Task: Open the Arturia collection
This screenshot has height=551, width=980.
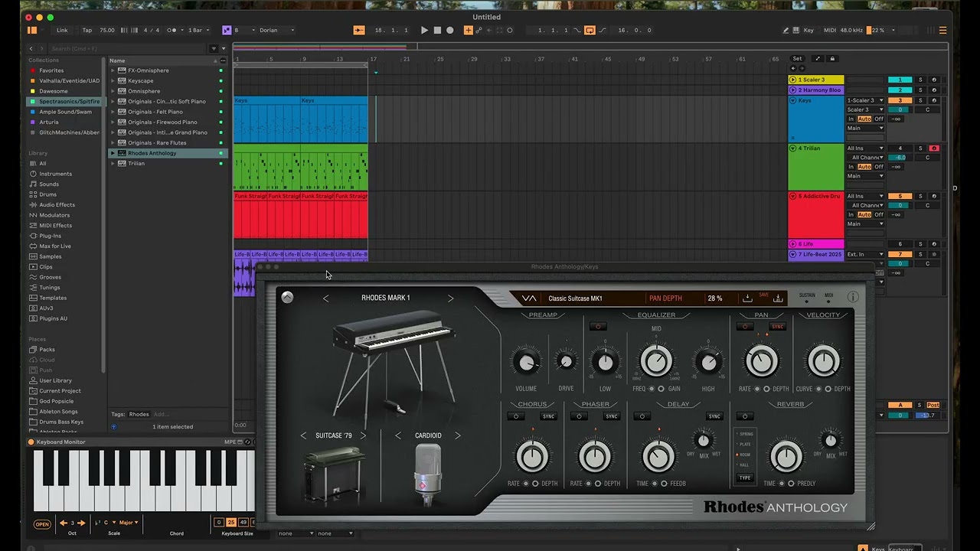Action: [x=49, y=122]
